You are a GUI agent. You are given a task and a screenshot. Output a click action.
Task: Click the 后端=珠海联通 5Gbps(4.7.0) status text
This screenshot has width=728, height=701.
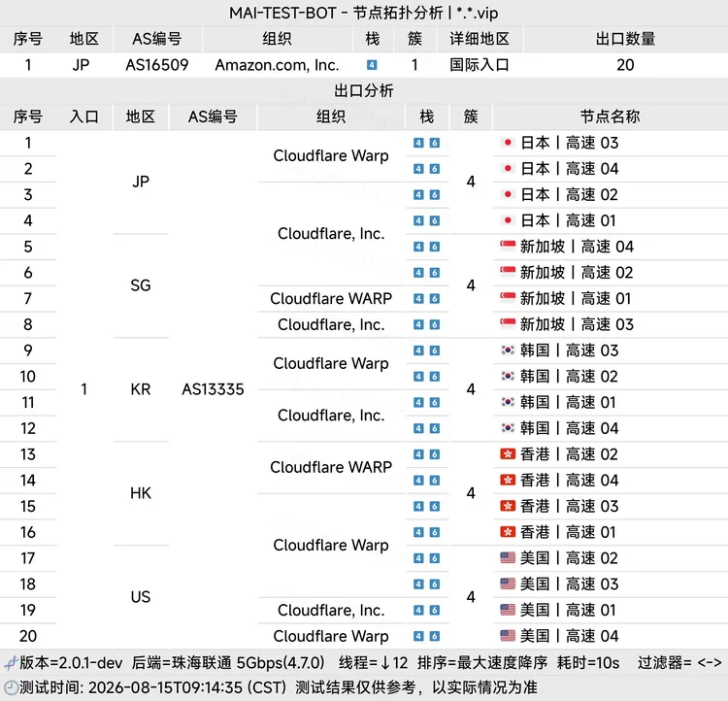[228, 663]
